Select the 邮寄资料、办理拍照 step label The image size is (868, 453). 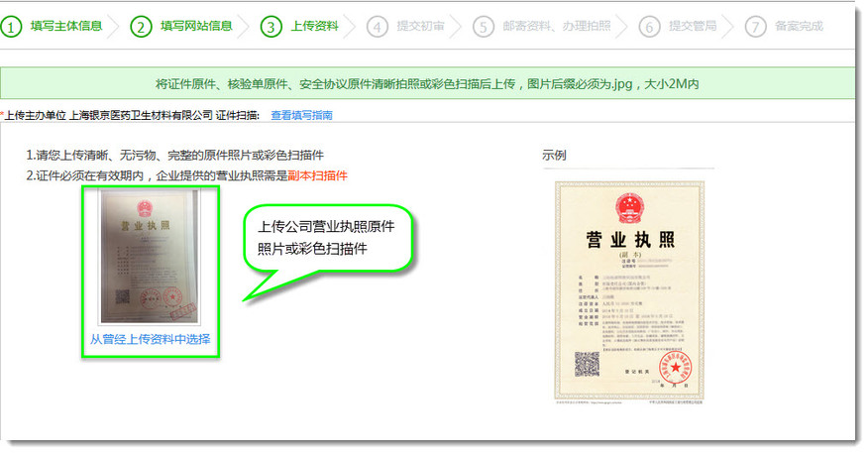coord(556,27)
